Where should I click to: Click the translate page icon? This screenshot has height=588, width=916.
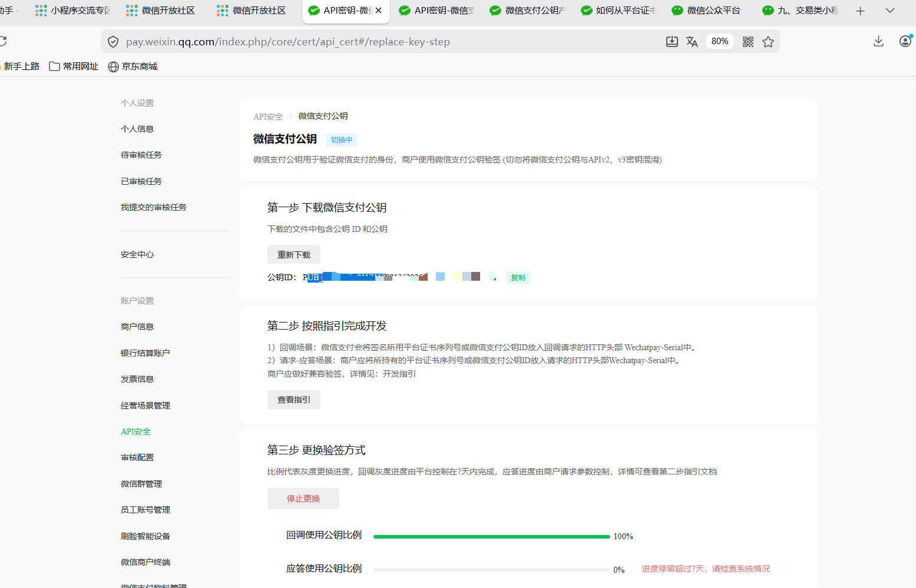click(x=692, y=41)
